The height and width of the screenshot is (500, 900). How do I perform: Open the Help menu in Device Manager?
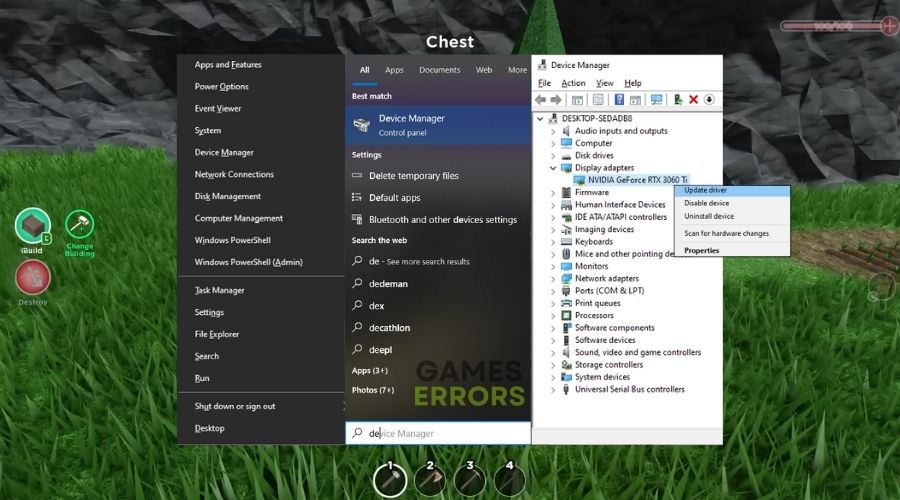[x=633, y=83]
